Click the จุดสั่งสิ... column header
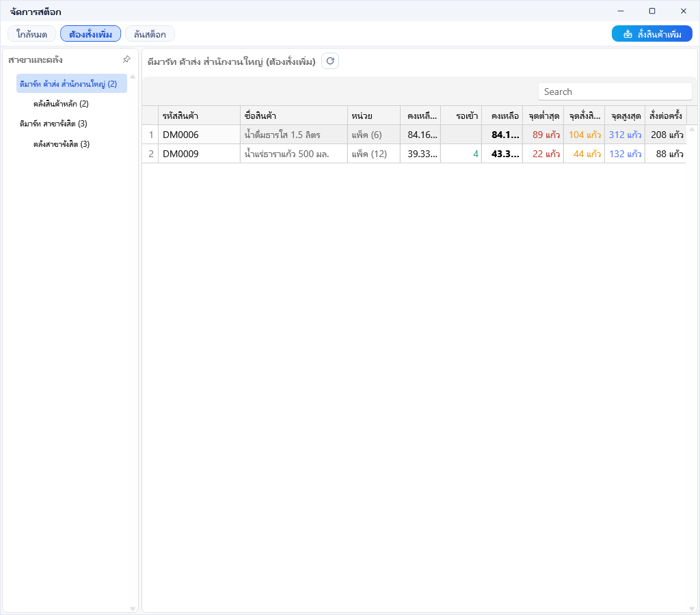 pyautogui.click(x=584, y=115)
